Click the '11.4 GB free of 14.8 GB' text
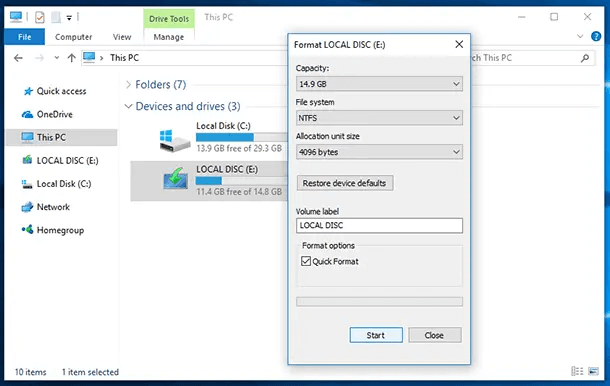This screenshot has height=386, width=610. tap(239, 192)
